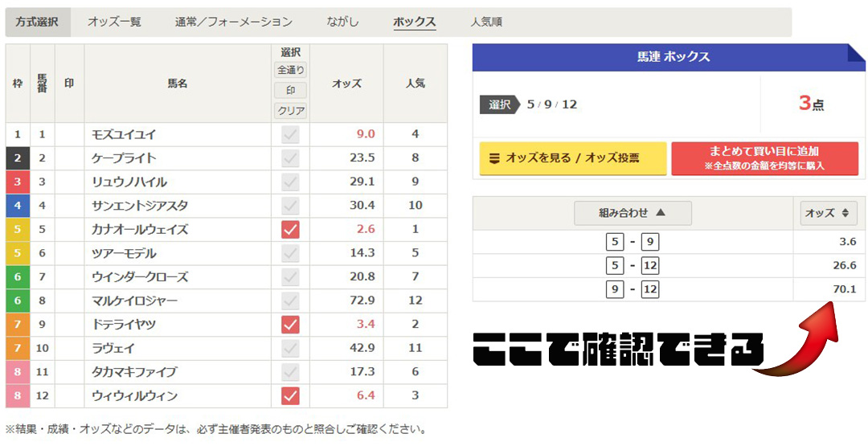Uncheck horse 12 ウィウィルウィン checkbox
Screen dimensions: 868x446
290,396
